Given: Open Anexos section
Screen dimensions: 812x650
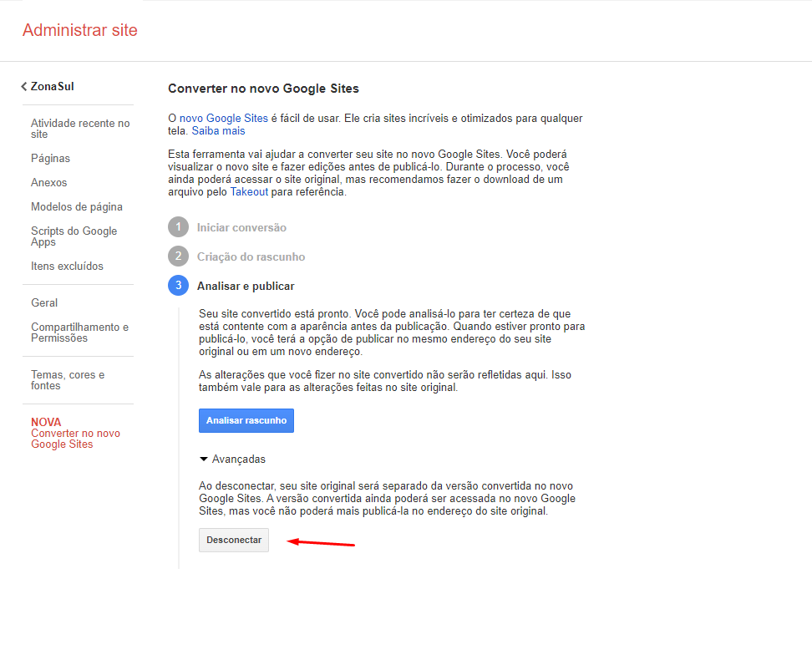Looking at the screenshot, I should click(48, 183).
